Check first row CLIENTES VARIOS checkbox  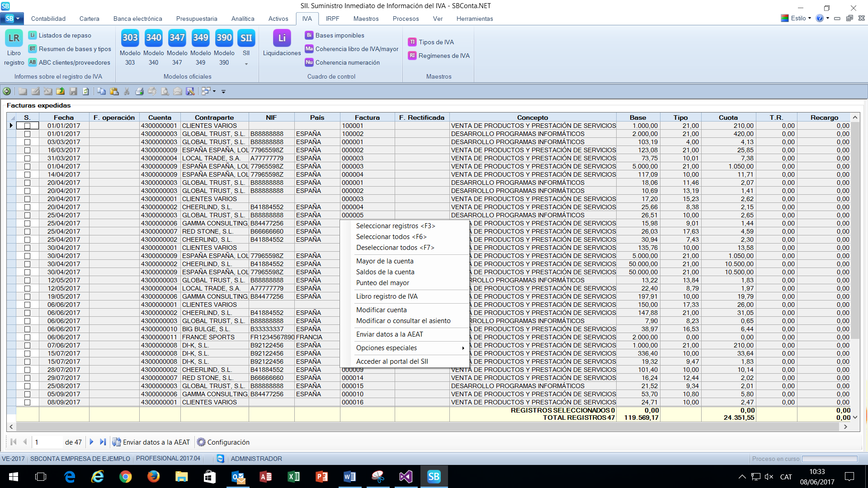pos(28,126)
